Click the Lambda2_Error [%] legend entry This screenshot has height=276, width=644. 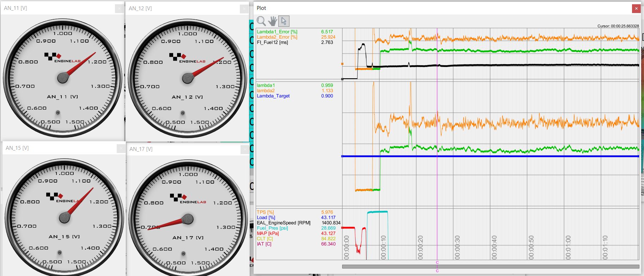(x=277, y=37)
